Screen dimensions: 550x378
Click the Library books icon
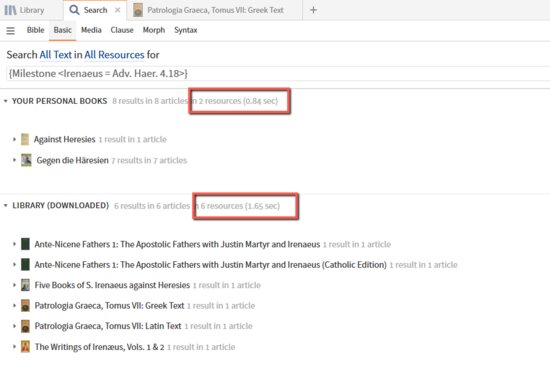10,10
